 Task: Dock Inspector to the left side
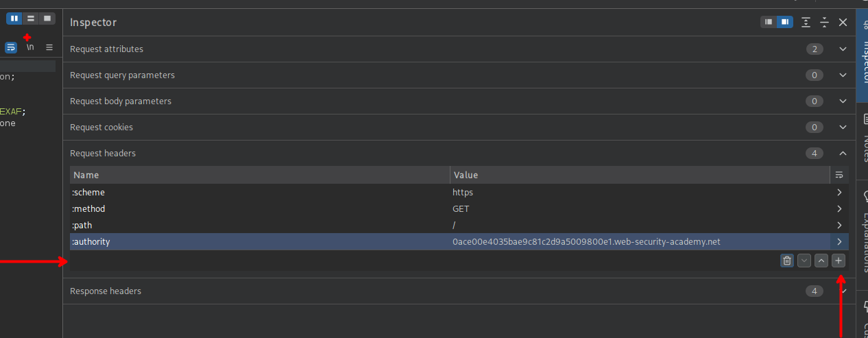coord(769,22)
